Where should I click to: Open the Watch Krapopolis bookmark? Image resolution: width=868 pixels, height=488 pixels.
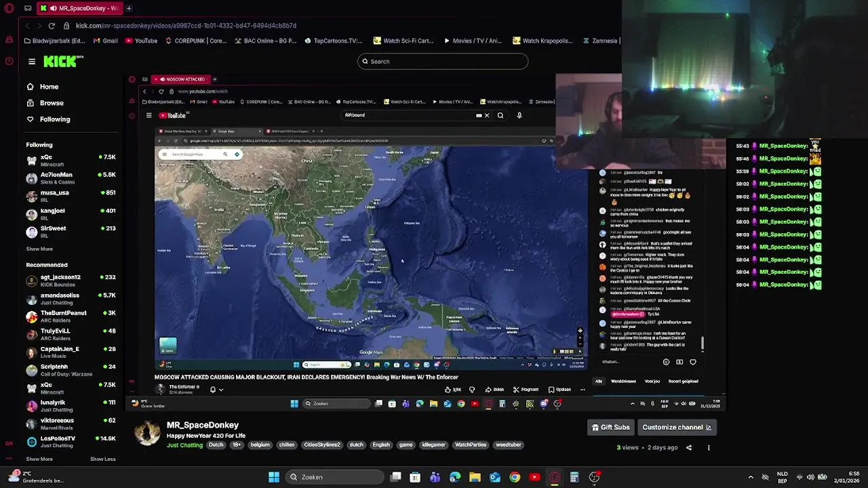click(542, 41)
